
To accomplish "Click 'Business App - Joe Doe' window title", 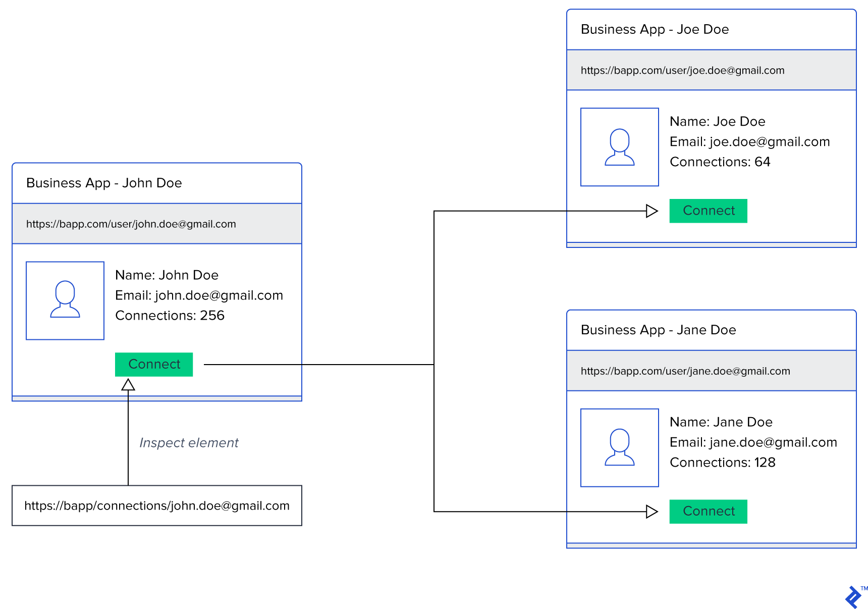I will click(655, 29).
